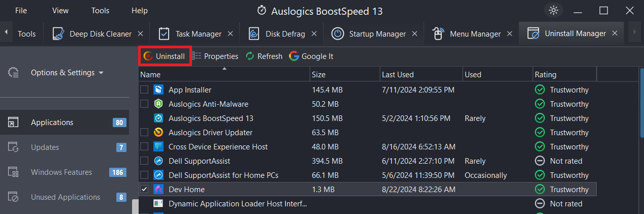Open Properties for the selected app
The width and height of the screenshot is (644, 214).
pos(215,56)
